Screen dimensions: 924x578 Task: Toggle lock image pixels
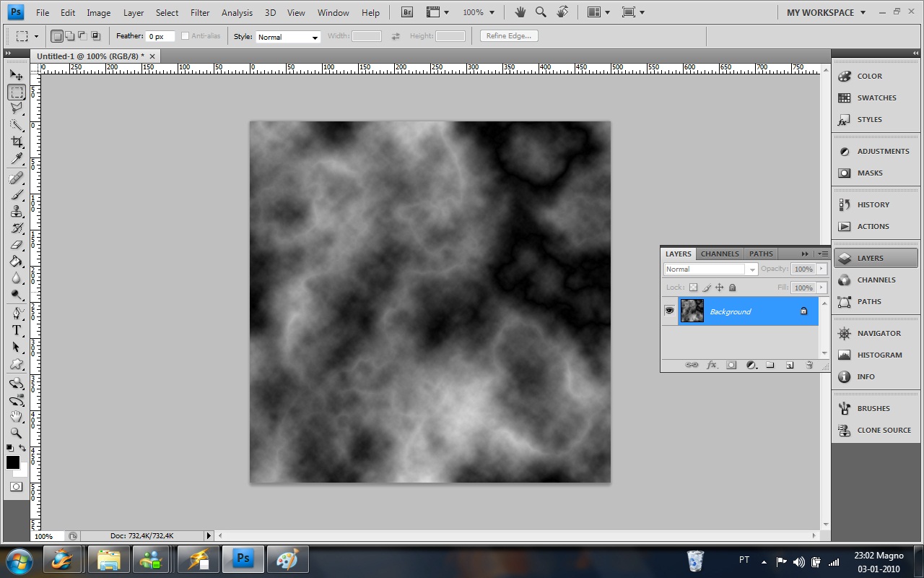point(707,288)
